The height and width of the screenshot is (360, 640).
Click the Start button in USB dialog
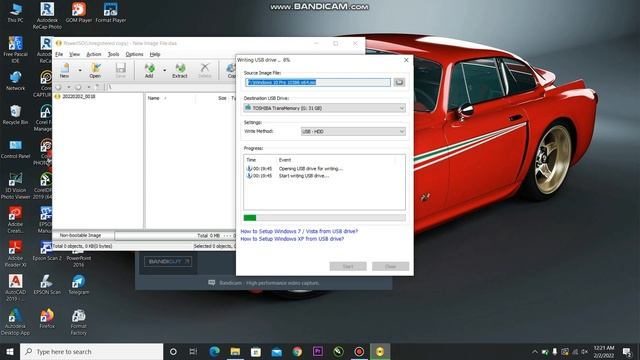point(348,267)
